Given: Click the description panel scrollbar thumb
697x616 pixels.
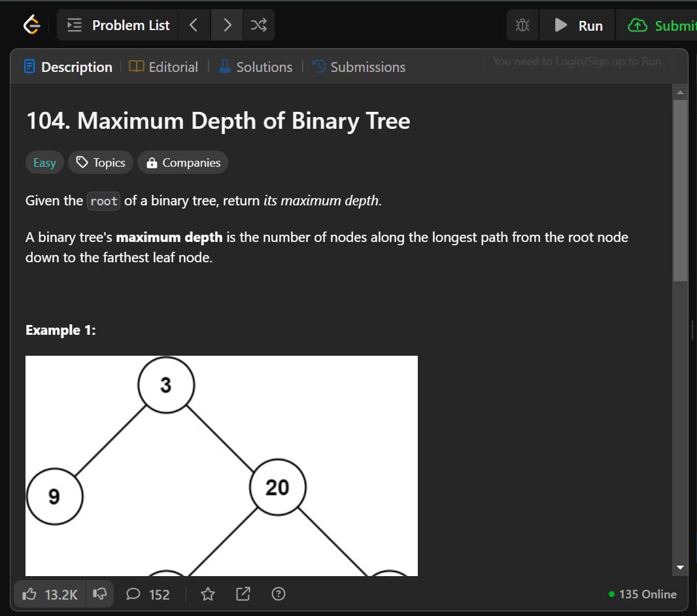Looking at the screenshot, I should (680, 191).
